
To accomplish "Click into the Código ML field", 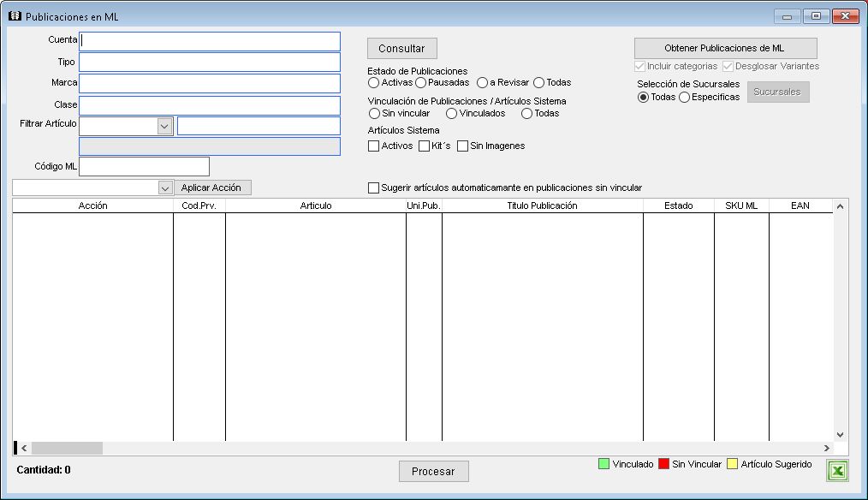I will 144,166.
